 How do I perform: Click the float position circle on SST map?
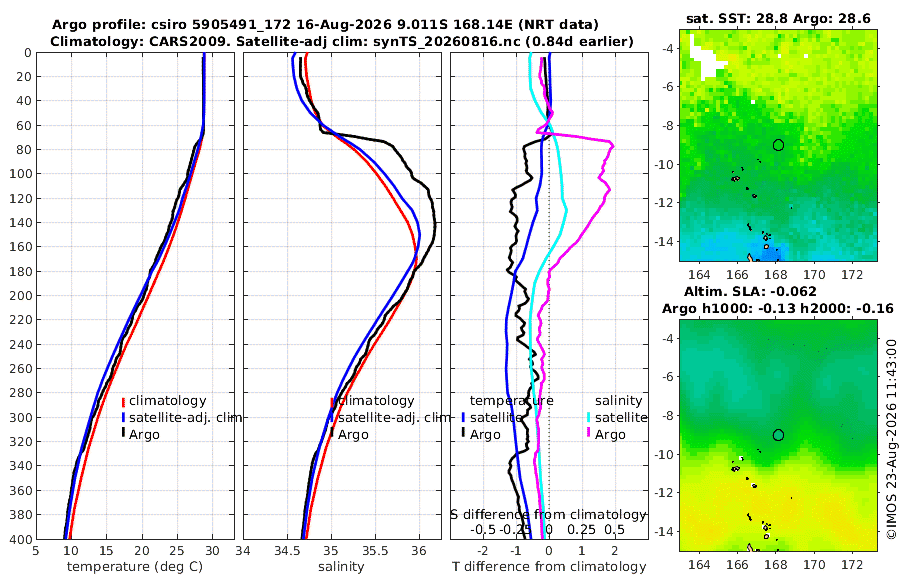click(778, 145)
